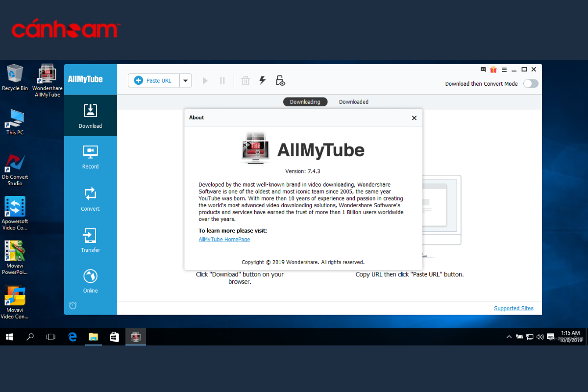Click 'To learn more please visit:' text
Image resolution: width=588 pixels, height=392 pixels.
coord(233,230)
